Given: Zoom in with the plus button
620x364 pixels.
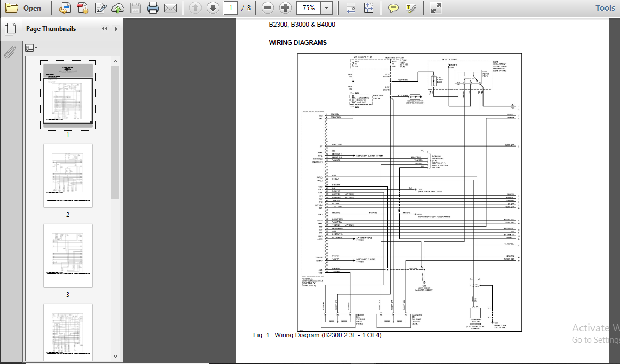Looking at the screenshot, I should click(286, 8).
